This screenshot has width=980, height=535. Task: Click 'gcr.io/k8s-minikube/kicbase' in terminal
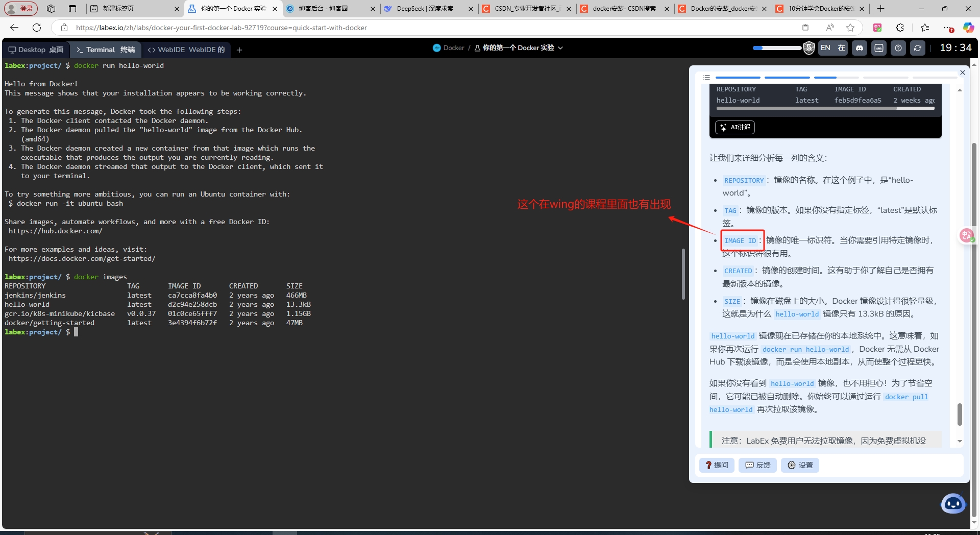tap(60, 314)
